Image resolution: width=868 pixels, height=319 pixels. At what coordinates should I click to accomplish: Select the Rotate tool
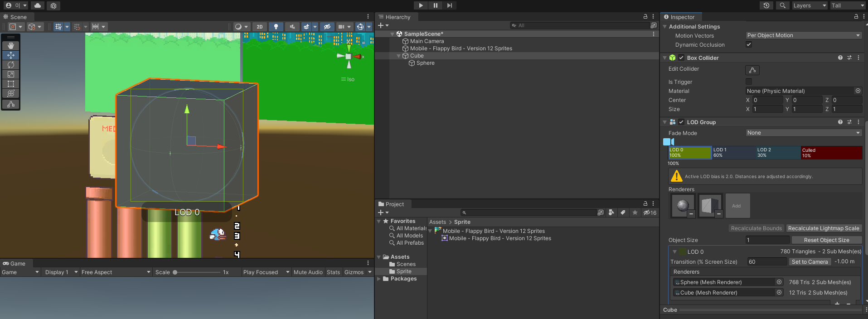11,65
